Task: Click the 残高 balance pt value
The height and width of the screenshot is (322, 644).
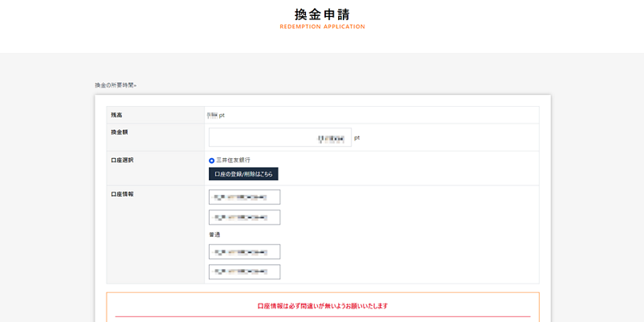Action: pos(216,116)
